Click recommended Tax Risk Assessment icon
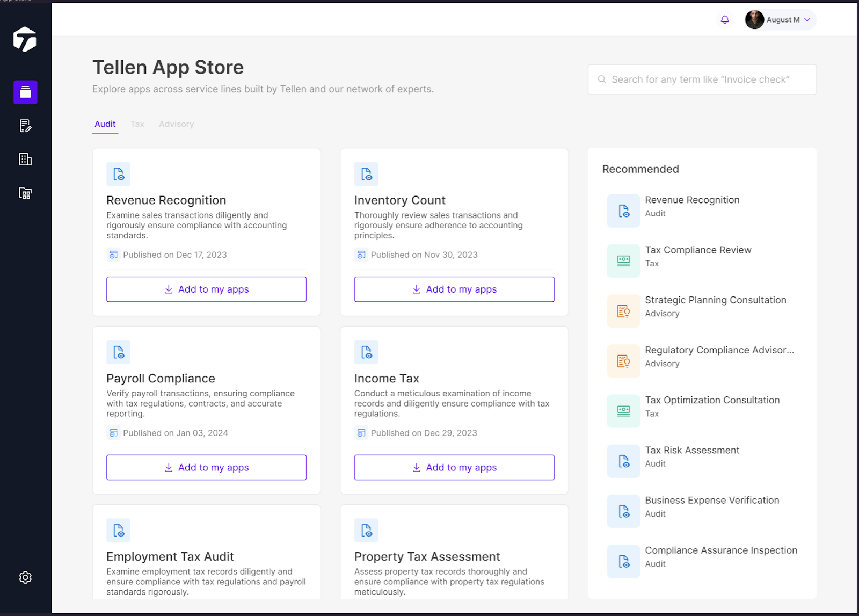 (x=623, y=461)
